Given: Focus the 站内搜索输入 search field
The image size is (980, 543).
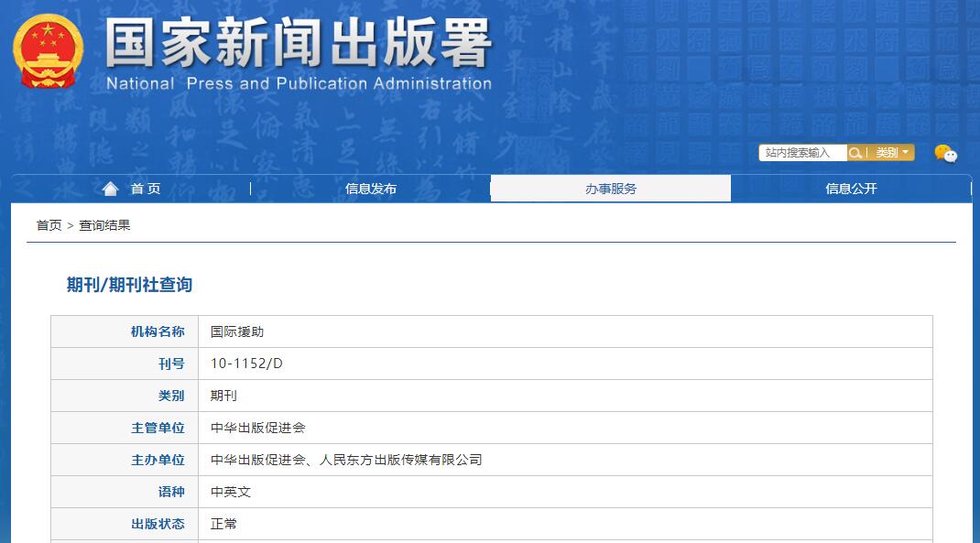Looking at the screenshot, I should click(803, 153).
